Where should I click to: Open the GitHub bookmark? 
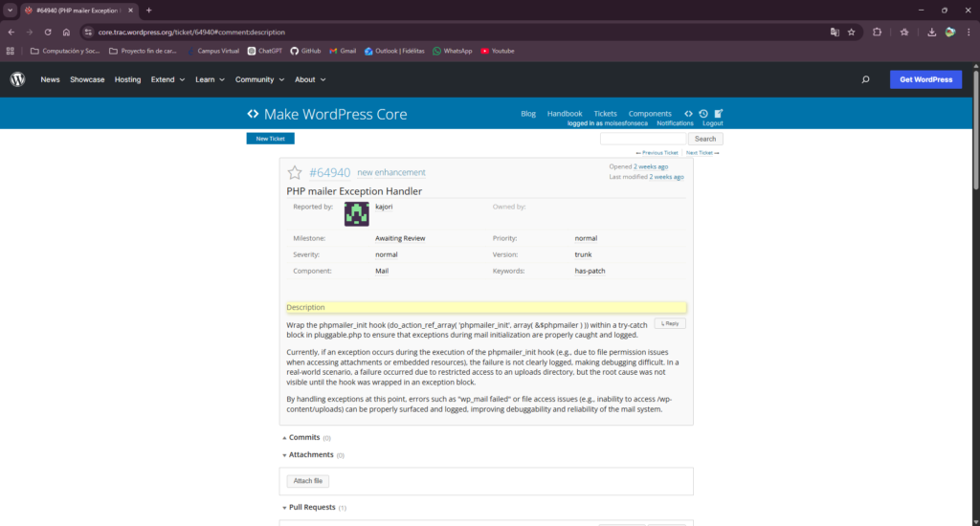(305, 52)
